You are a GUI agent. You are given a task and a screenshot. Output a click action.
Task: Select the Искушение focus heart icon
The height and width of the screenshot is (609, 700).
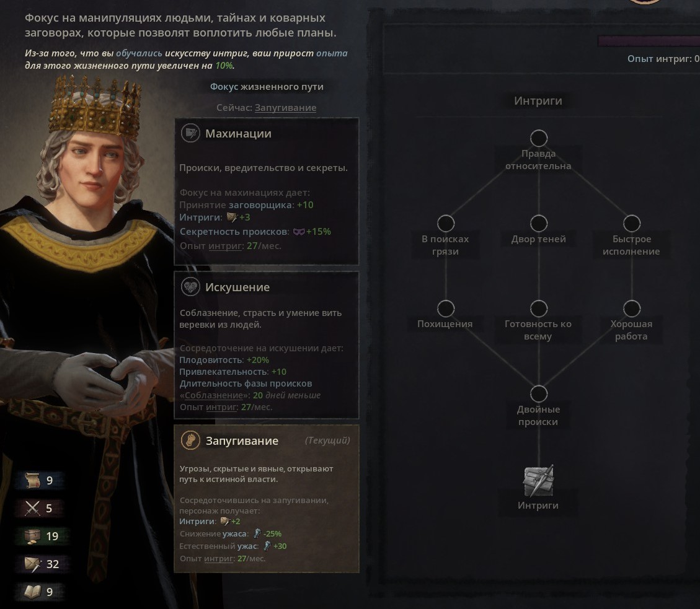(x=190, y=287)
